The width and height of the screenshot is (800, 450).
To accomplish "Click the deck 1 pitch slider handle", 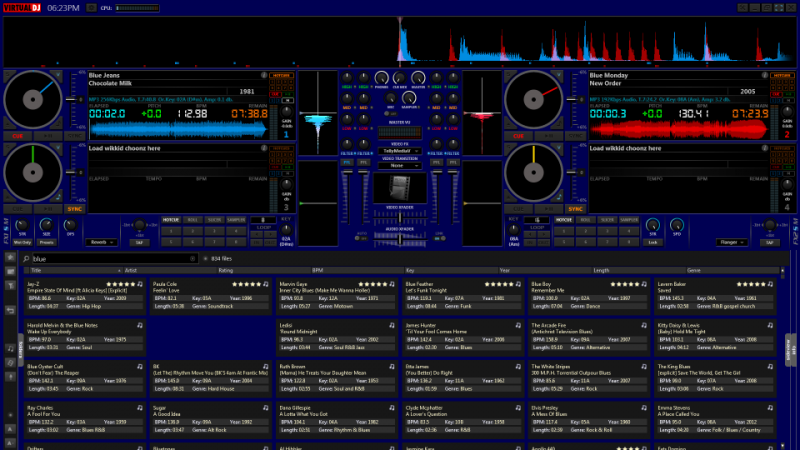I will point(71,99).
